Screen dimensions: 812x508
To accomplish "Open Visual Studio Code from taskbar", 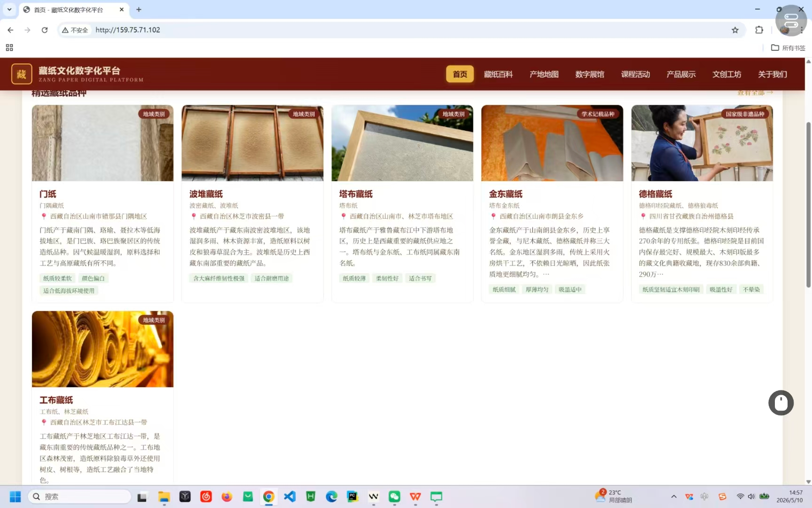I will tap(290, 497).
